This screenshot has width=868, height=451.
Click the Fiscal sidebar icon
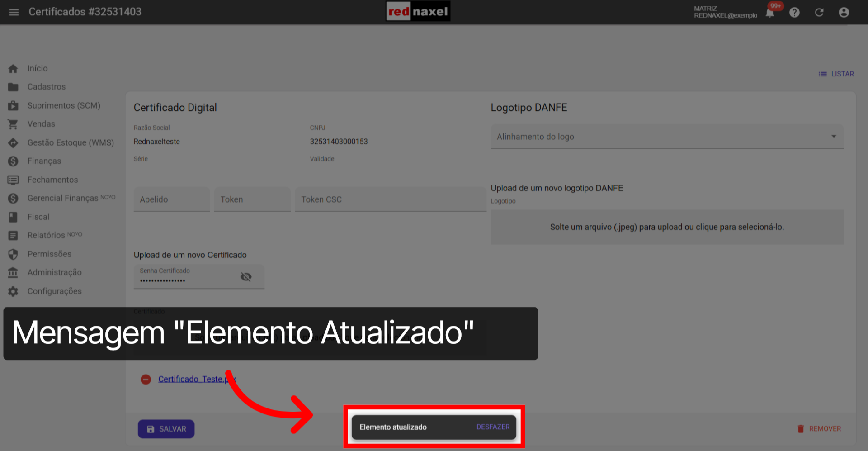point(13,217)
